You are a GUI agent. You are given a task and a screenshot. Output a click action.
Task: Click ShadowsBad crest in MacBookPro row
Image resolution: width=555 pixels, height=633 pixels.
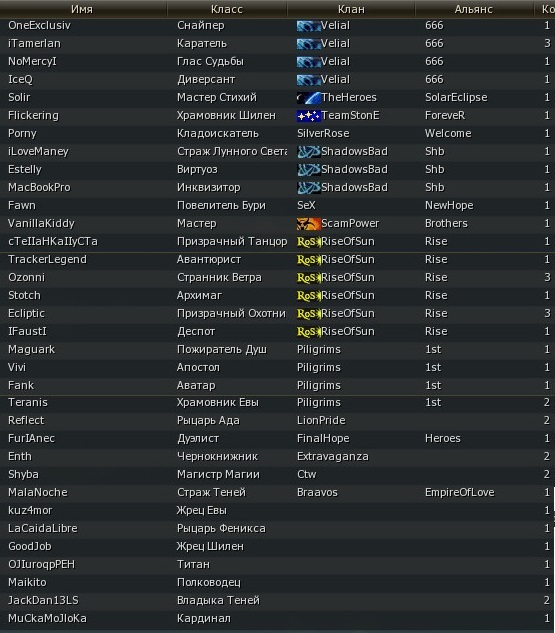308,188
